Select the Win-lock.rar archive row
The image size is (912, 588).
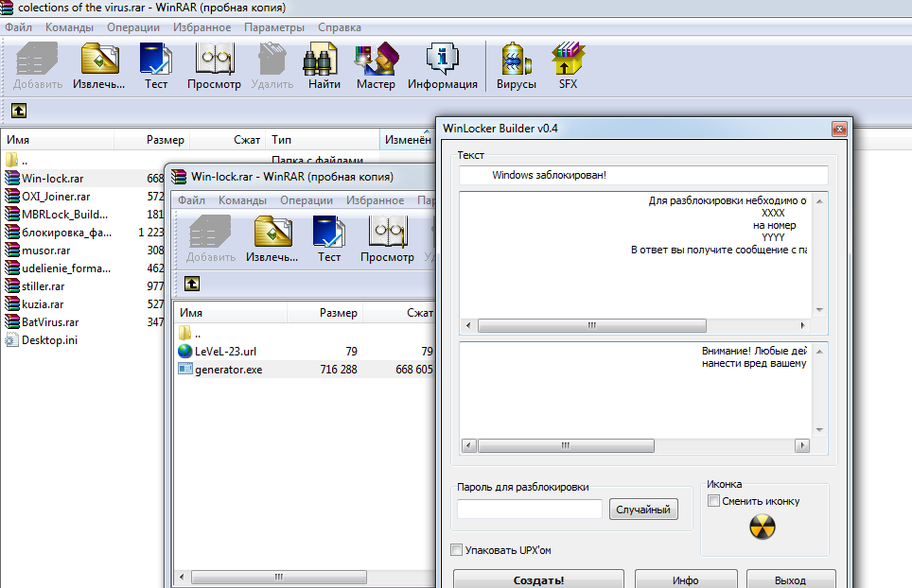tap(83, 179)
